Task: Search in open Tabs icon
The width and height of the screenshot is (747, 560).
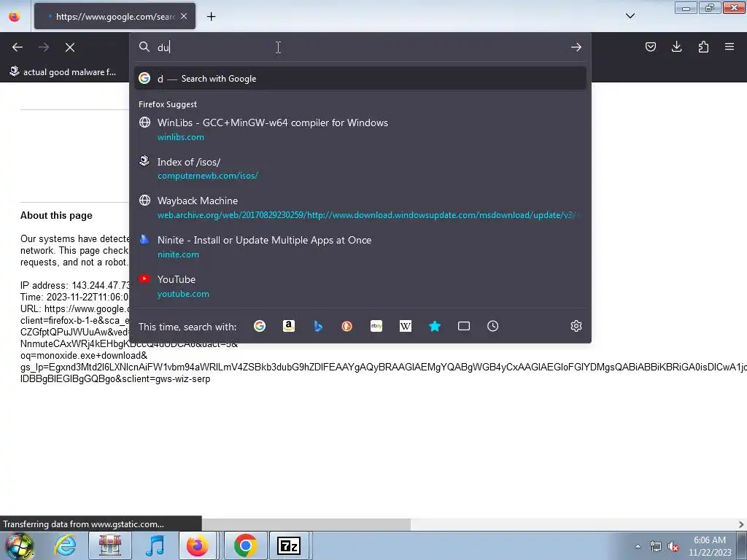Action: pyautogui.click(x=463, y=326)
